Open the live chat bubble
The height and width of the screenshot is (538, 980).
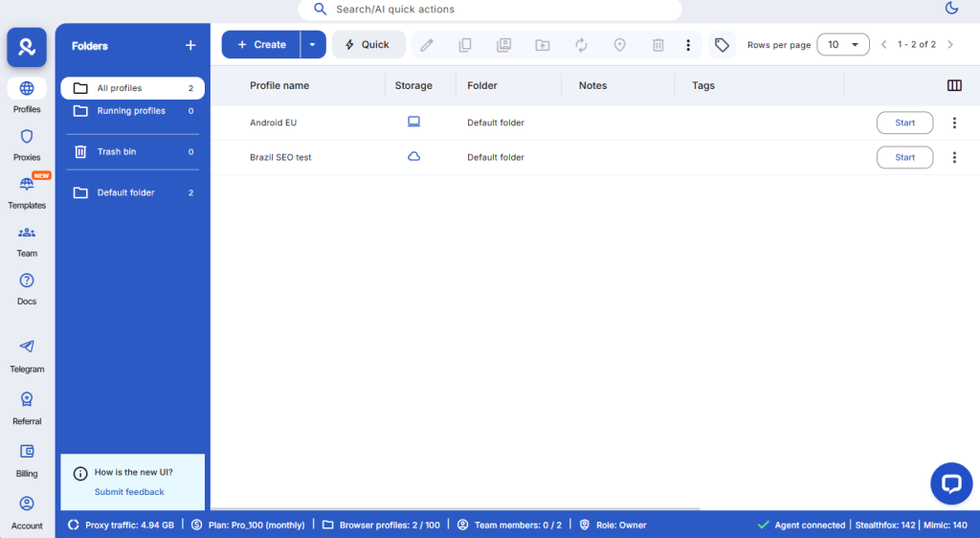950,483
